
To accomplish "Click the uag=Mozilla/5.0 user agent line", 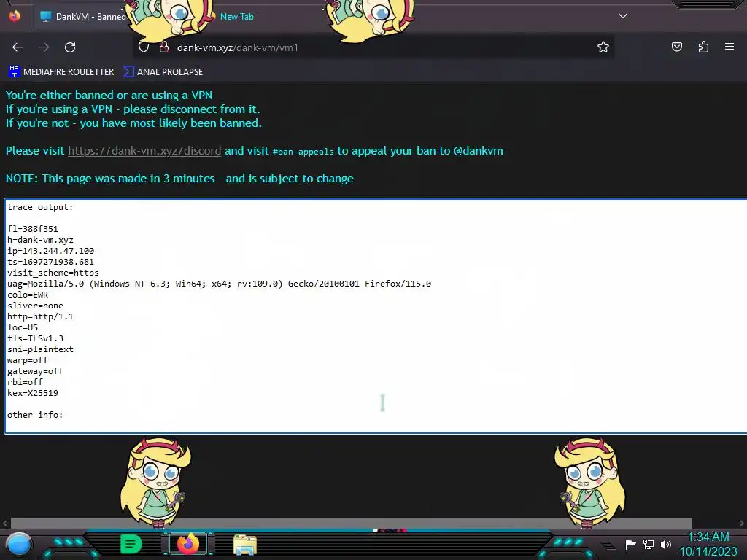I will [219, 284].
